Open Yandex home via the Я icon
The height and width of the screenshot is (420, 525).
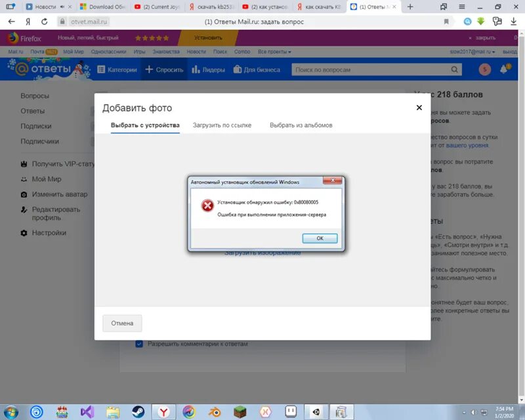(x=28, y=22)
